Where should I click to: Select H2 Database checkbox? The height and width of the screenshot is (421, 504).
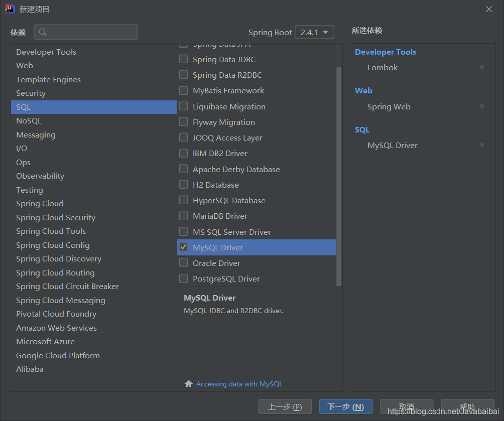tap(184, 185)
